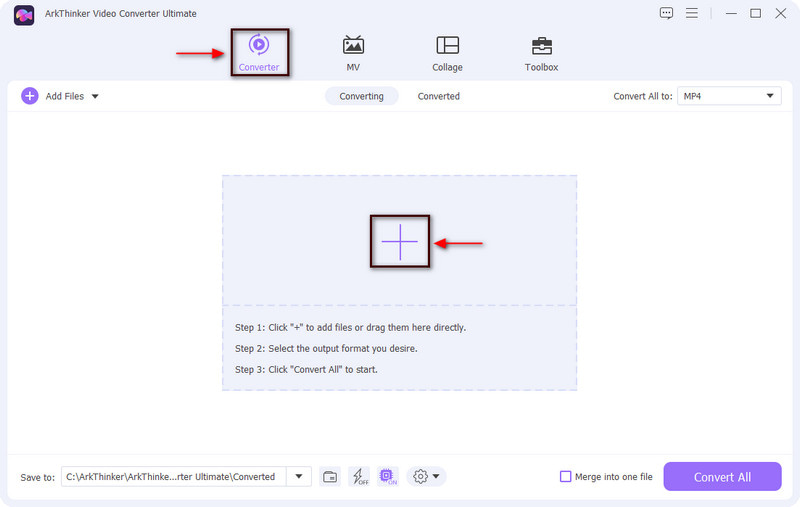This screenshot has width=800, height=507.
Task: Open the Convert All to MP4 dropdown
Action: click(x=729, y=96)
